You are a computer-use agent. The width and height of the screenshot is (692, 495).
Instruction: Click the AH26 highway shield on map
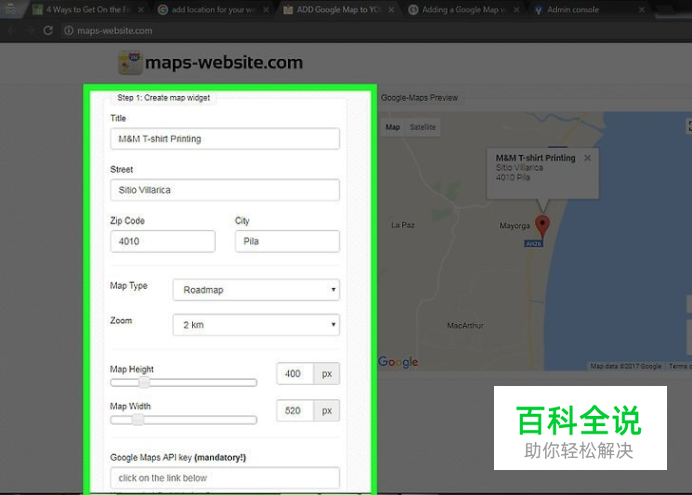(x=533, y=244)
